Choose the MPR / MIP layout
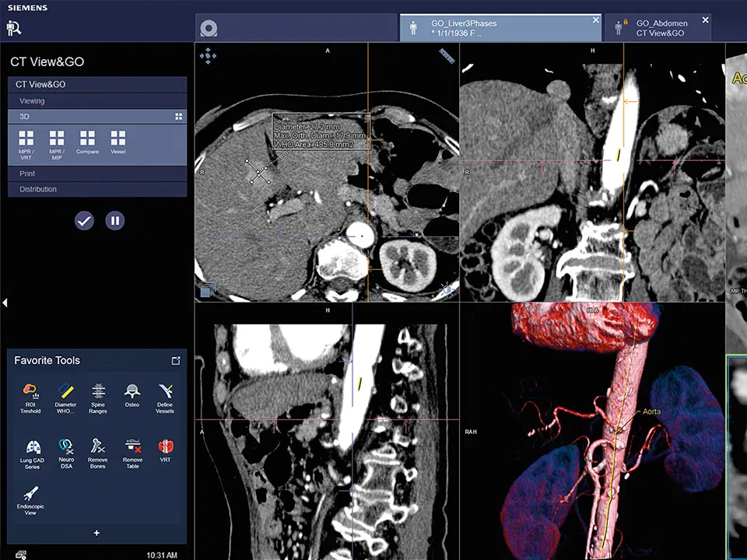 57,142
